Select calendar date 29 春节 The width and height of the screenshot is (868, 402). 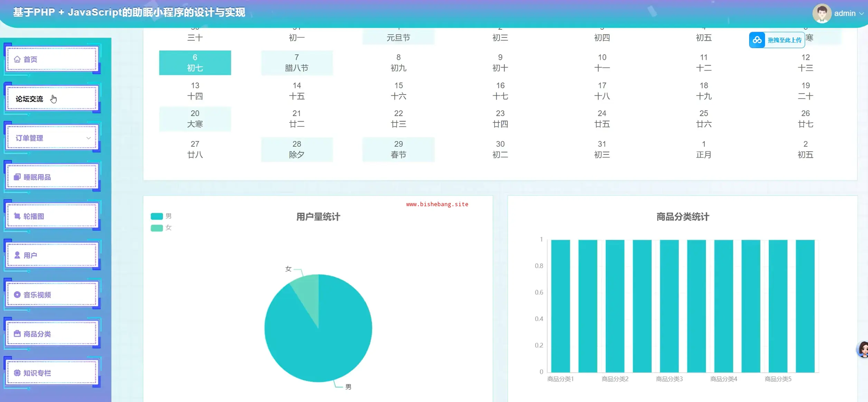398,149
